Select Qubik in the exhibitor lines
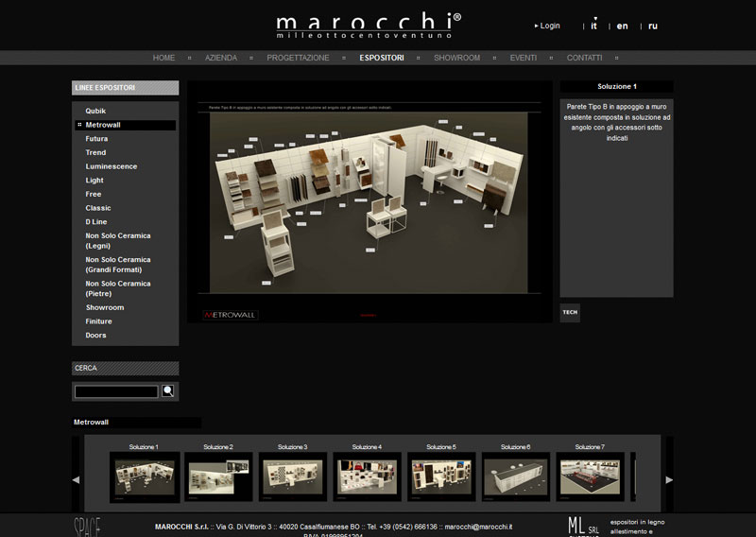This screenshot has height=537, width=756. [95, 111]
